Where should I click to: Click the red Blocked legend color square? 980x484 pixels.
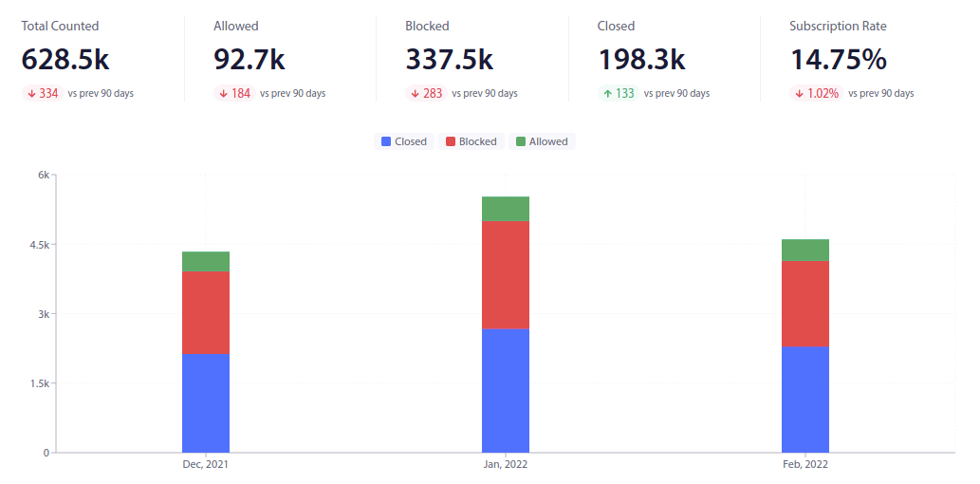451,141
